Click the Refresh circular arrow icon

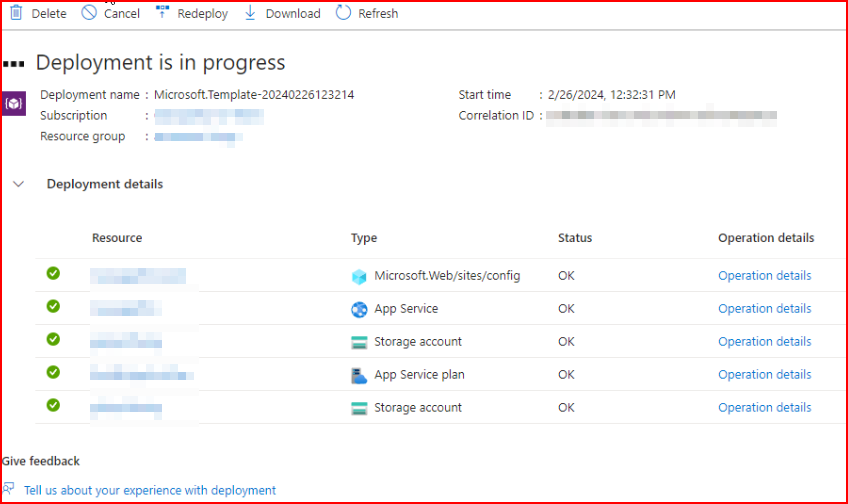click(x=343, y=13)
